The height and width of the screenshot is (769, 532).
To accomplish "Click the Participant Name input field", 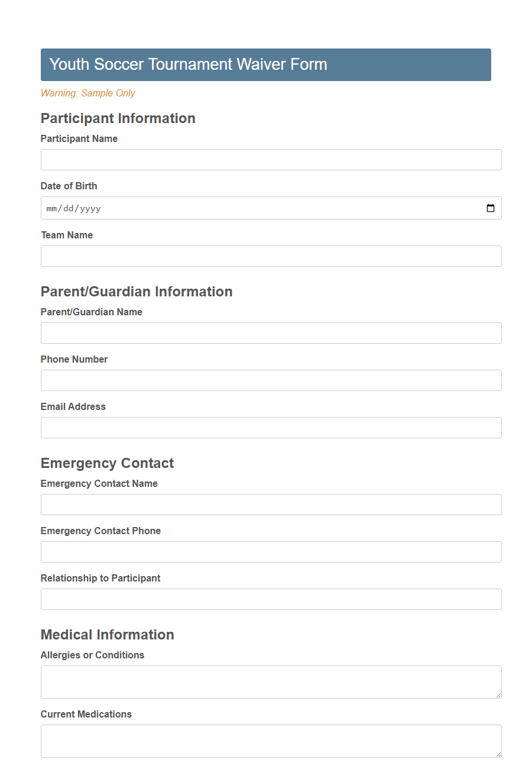I will click(x=271, y=160).
